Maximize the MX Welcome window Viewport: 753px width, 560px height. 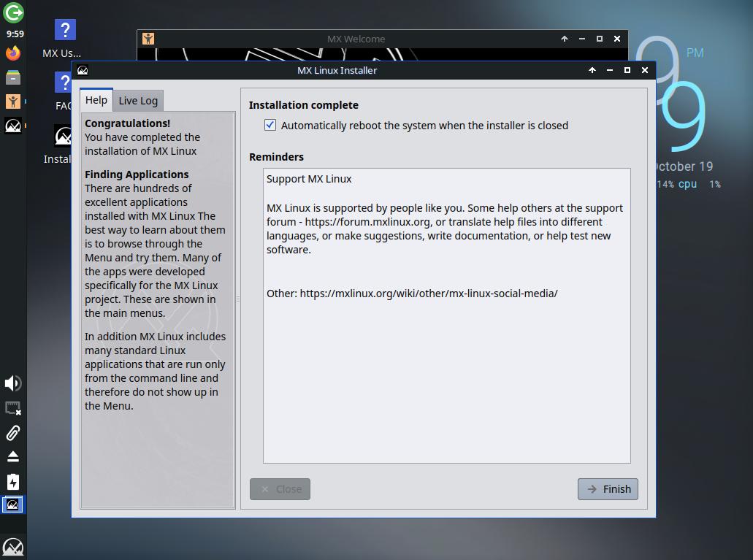point(600,39)
